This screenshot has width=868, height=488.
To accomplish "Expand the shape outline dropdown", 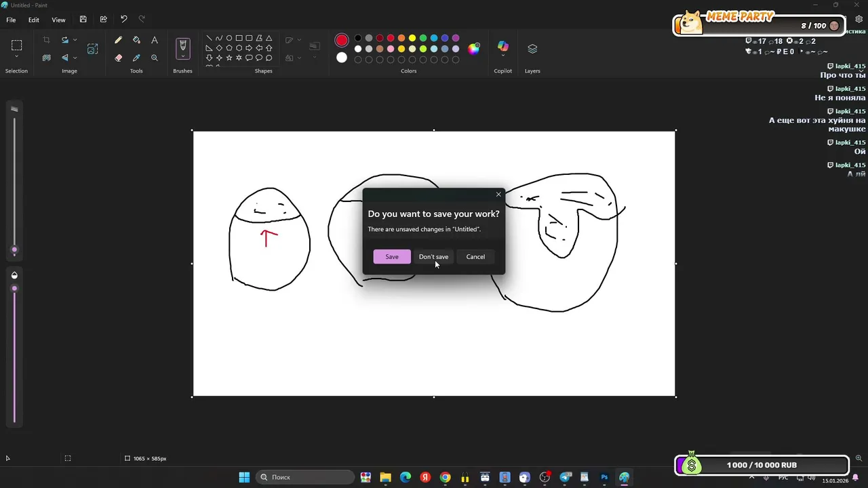I will tap(299, 40).
